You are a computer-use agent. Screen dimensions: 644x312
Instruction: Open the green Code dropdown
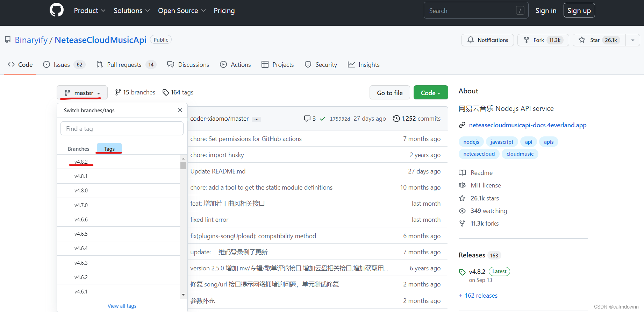tap(431, 93)
